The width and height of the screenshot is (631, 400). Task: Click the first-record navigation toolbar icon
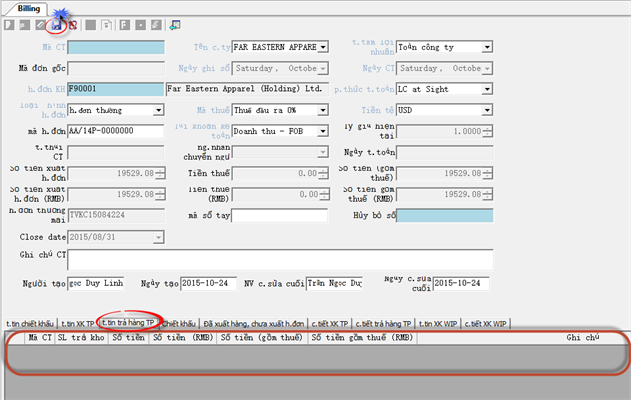coord(124,25)
